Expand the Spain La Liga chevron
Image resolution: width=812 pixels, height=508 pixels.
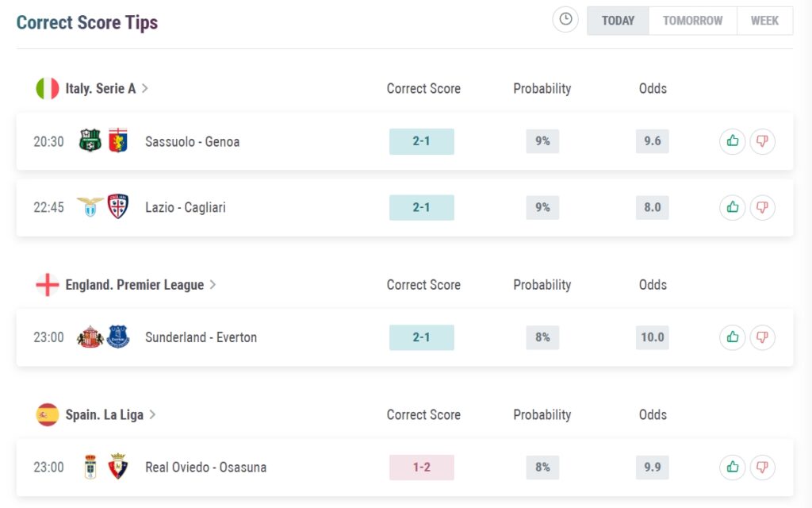coord(153,414)
